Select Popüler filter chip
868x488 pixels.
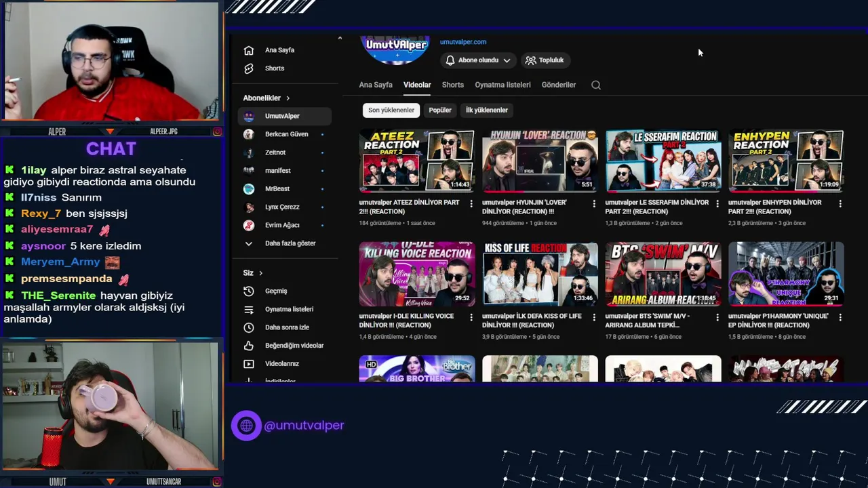click(x=440, y=110)
